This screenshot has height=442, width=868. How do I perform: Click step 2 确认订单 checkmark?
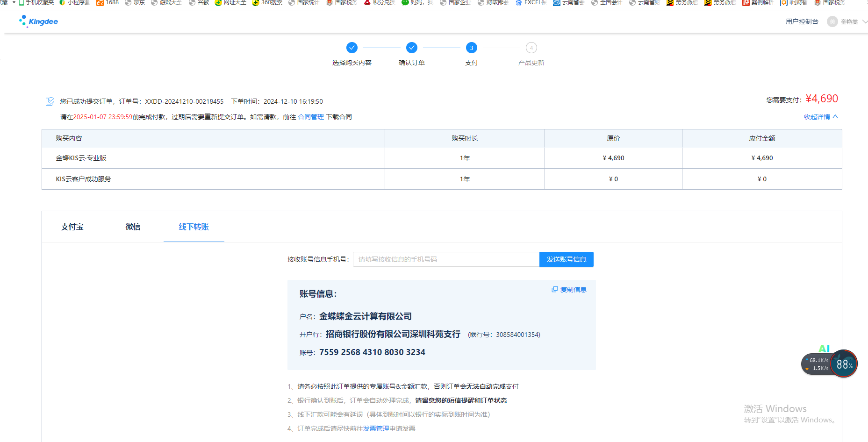coord(411,48)
